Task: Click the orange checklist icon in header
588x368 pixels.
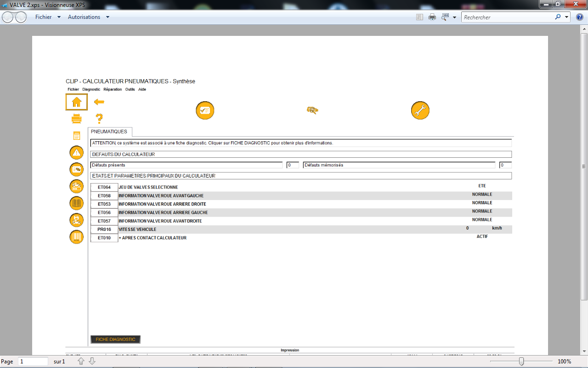Action: pos(205,110)
